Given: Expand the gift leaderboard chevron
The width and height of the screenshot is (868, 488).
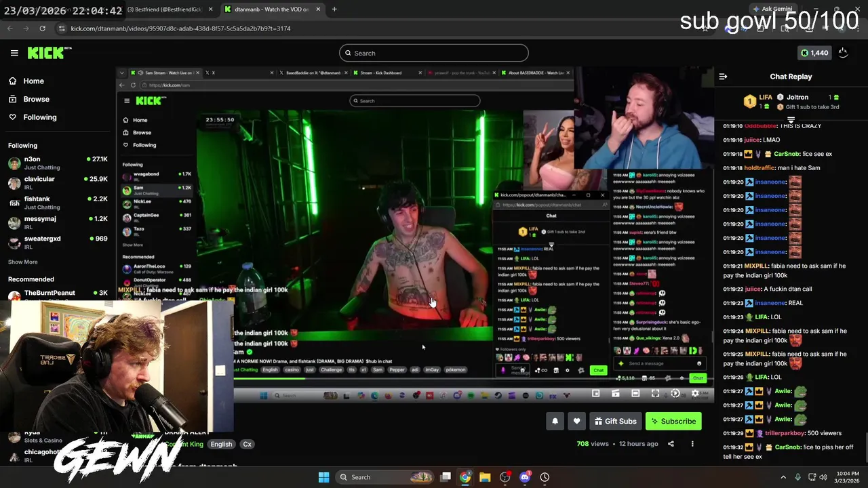Looking at the screenshot, I should [791, 119].
